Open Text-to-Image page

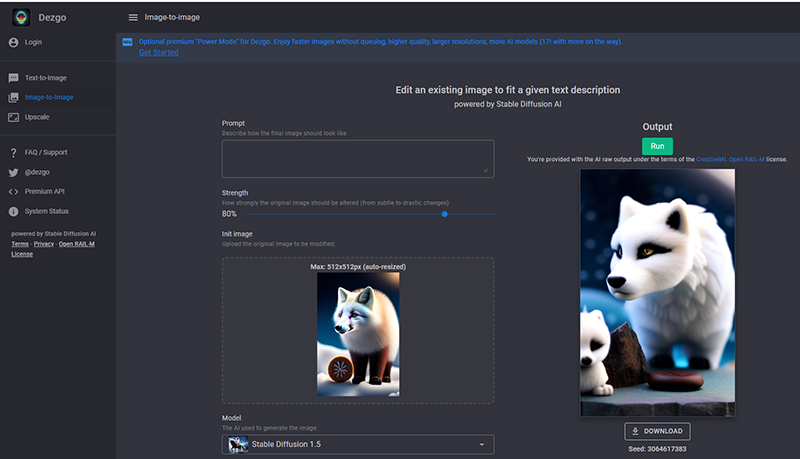pyautogui.click(x=46, y=78)
